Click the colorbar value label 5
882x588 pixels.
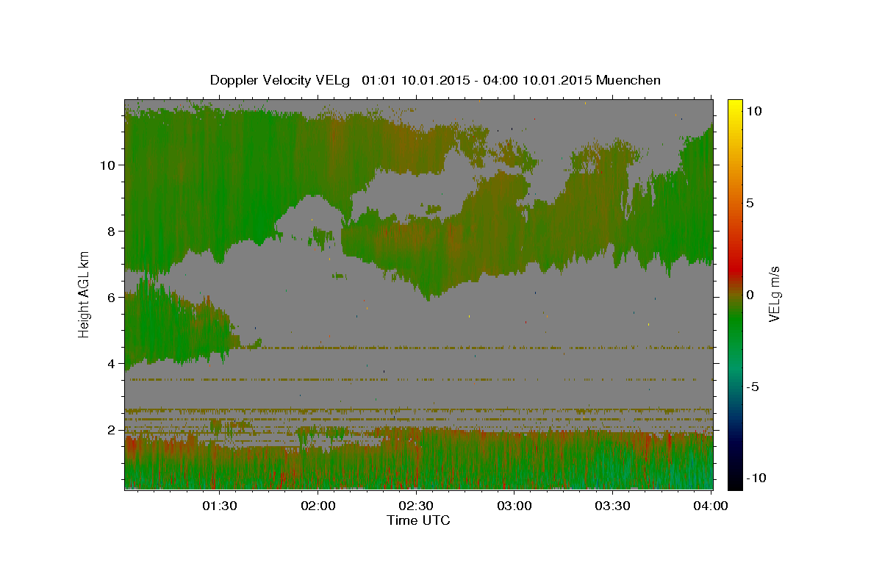click(x=750, y=203)
